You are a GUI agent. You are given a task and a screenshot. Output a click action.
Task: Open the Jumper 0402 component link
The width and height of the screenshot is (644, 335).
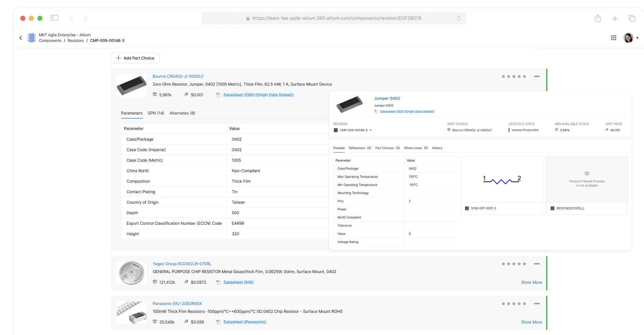click(387, 98)
